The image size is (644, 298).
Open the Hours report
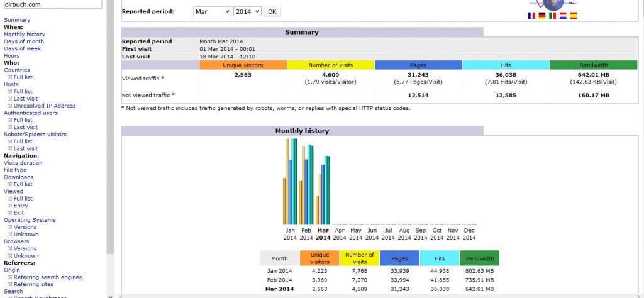pos(11,56)
